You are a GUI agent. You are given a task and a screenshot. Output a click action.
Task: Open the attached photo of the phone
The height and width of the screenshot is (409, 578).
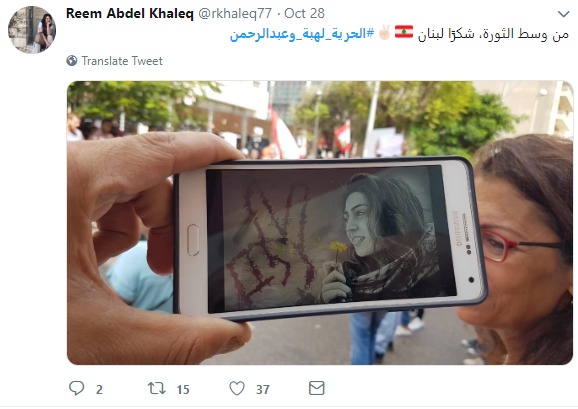[320, 223]
